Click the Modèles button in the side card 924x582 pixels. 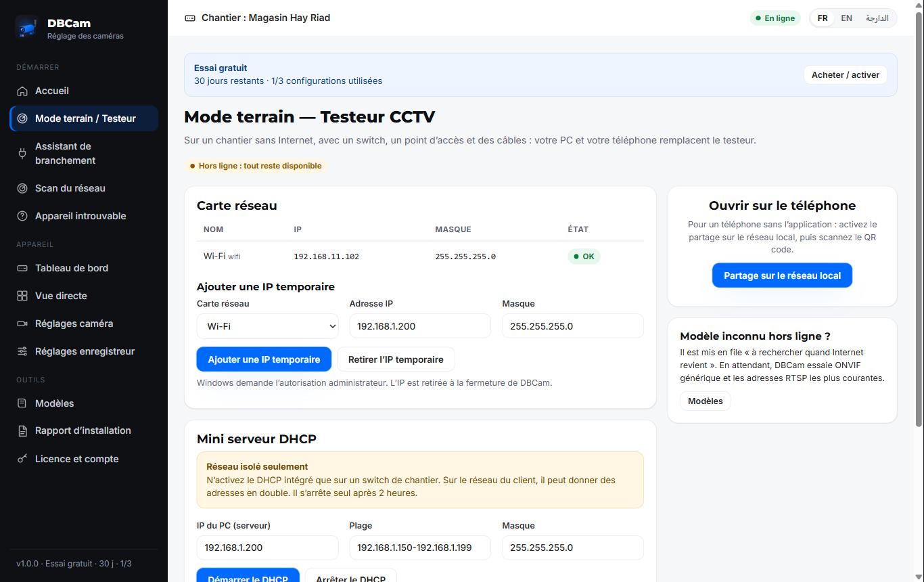(x=706, y=401)
